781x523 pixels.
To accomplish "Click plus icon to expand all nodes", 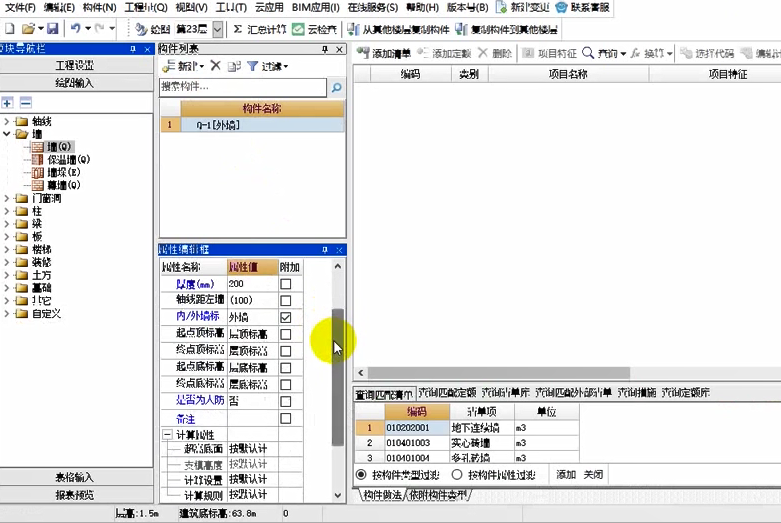I will (8, 102).
